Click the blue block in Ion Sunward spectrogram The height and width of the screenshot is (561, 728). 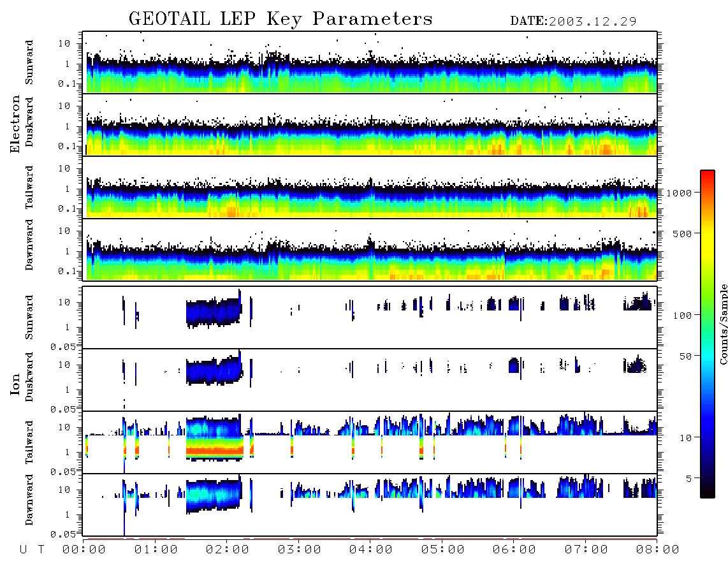point(214,312)
